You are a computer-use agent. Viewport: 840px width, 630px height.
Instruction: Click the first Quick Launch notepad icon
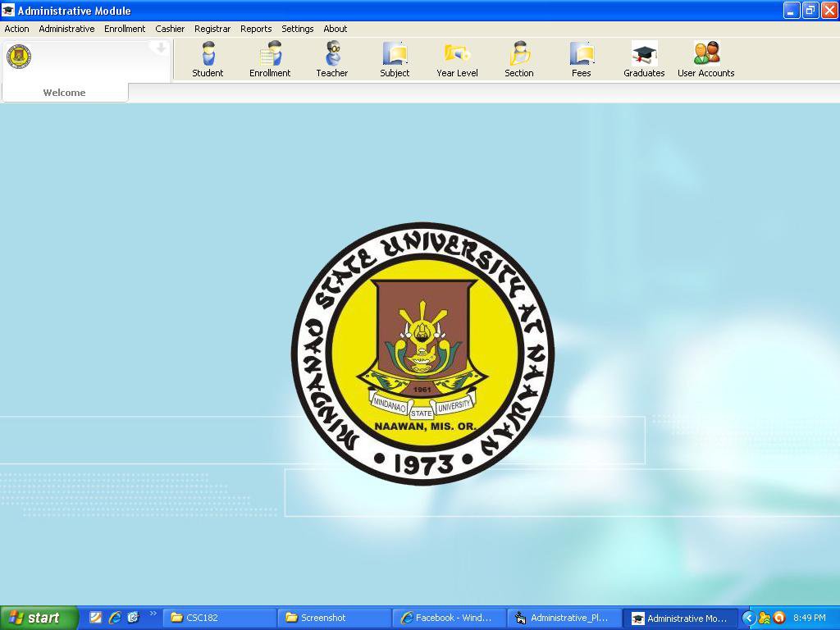pos(95,618)
